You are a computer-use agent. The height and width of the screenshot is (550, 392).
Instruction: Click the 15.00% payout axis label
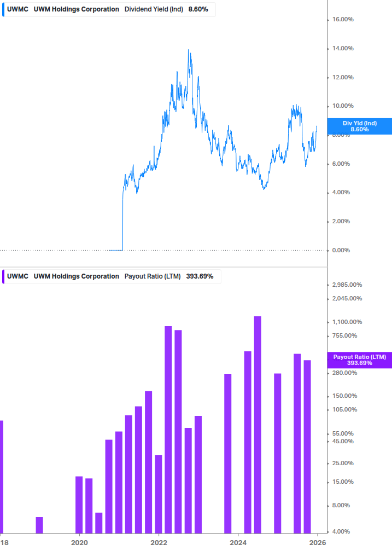tap(343, 482)
